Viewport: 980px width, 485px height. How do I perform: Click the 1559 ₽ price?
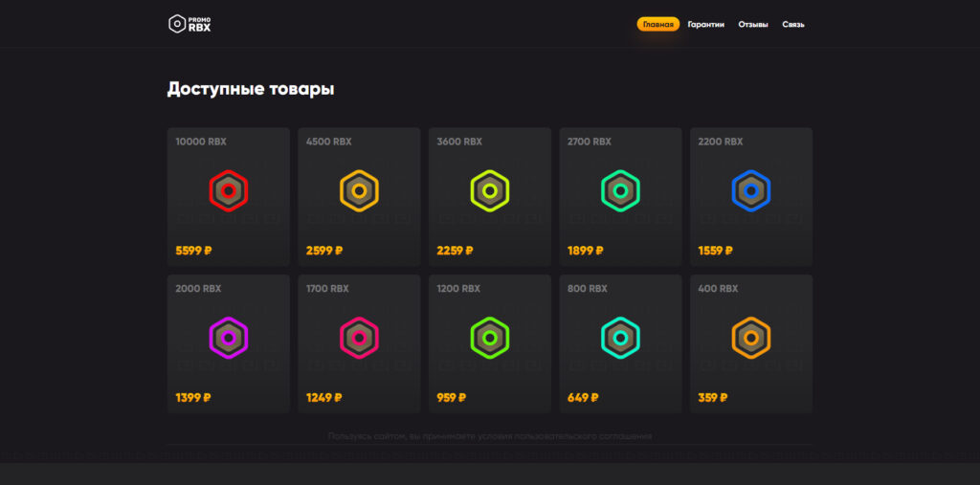[x=716, y=251]
